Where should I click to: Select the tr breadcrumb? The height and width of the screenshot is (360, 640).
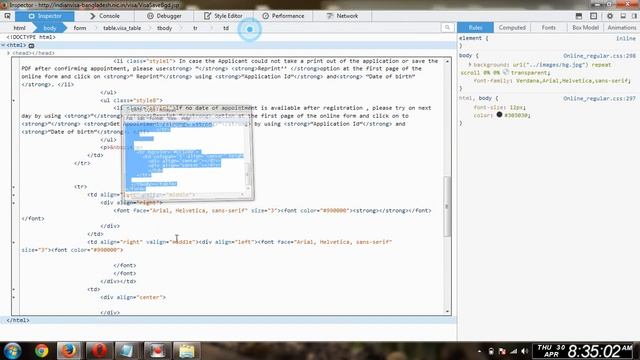click(195, 28)
